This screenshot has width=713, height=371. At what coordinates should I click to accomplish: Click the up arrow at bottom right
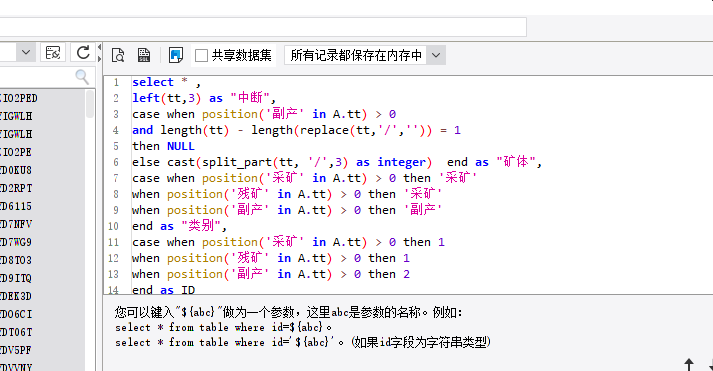click(689, 365)
